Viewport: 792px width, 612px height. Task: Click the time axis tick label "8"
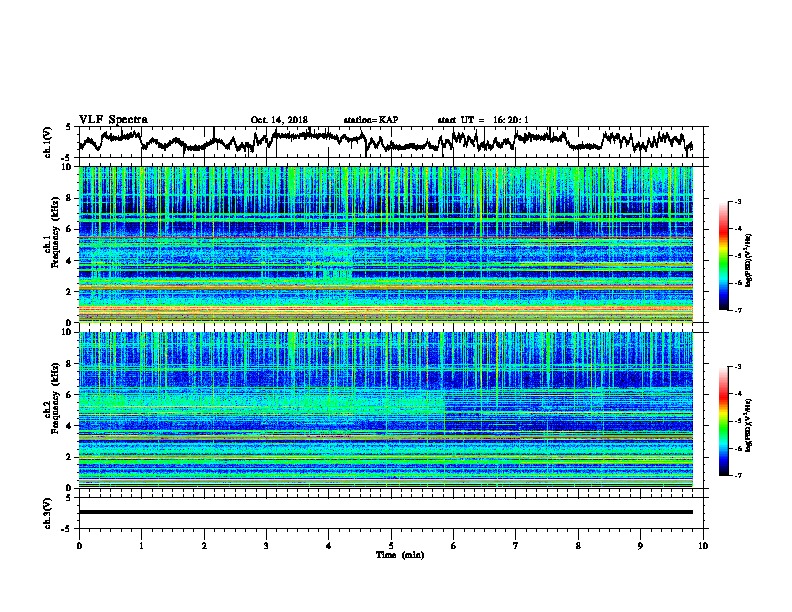point(578,546)
